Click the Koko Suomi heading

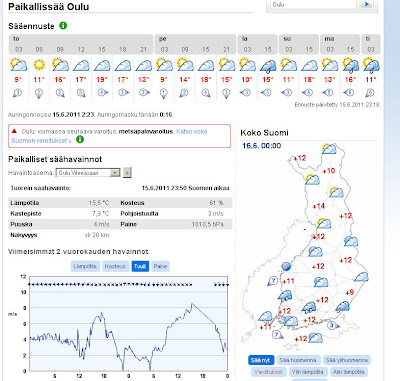tap(264, 133)
